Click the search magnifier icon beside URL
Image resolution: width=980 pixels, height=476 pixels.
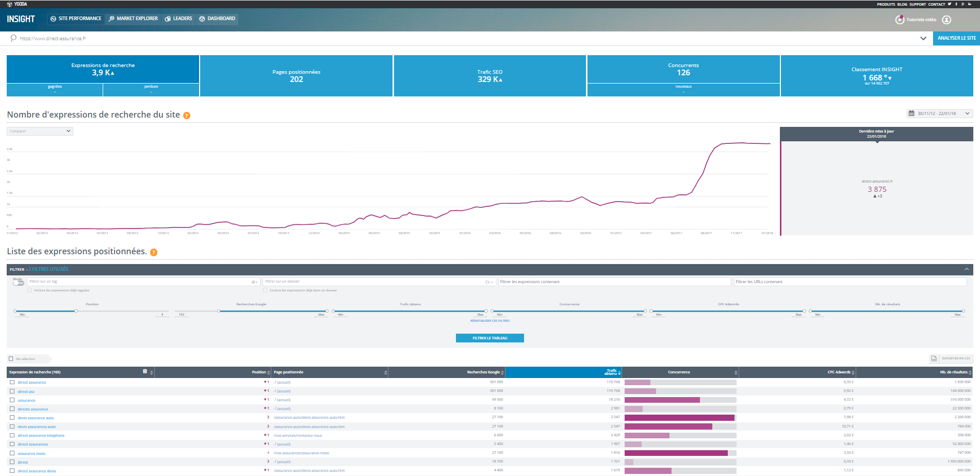click(13, 38)
